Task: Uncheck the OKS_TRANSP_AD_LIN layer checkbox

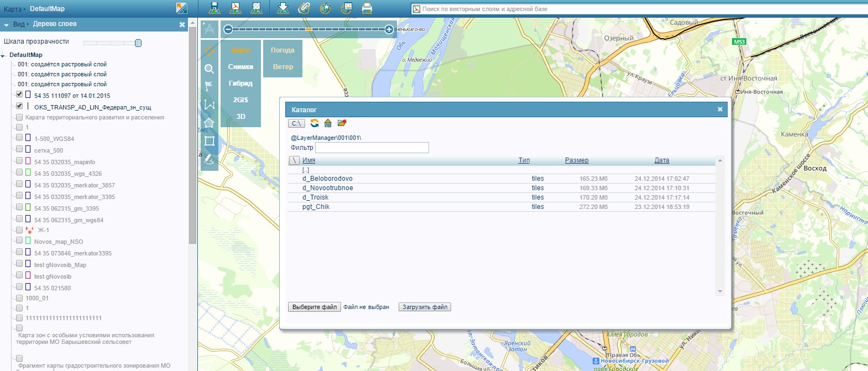Action: [x=19, y=106]
